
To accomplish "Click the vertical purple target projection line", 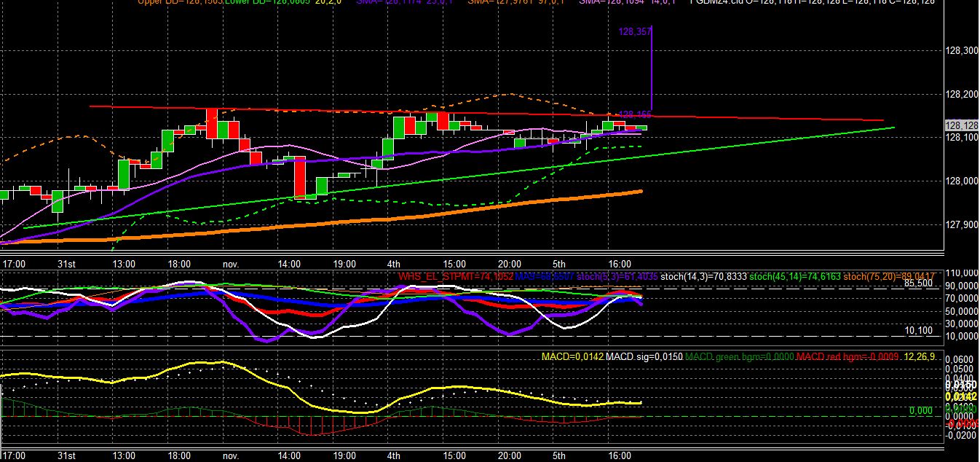I will coord(652,67).
